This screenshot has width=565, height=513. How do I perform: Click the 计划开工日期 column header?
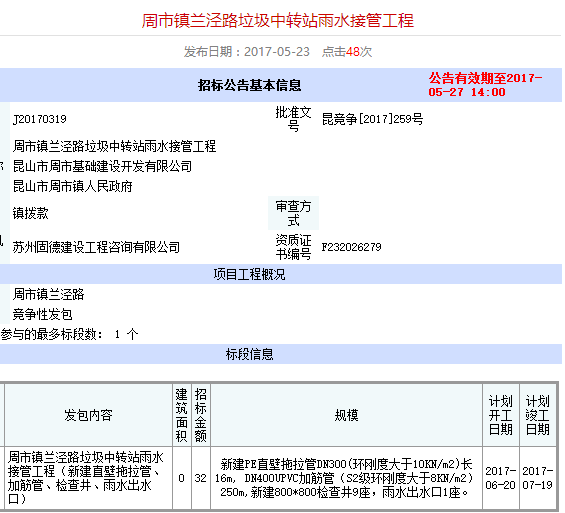click(x=501, y=415)
